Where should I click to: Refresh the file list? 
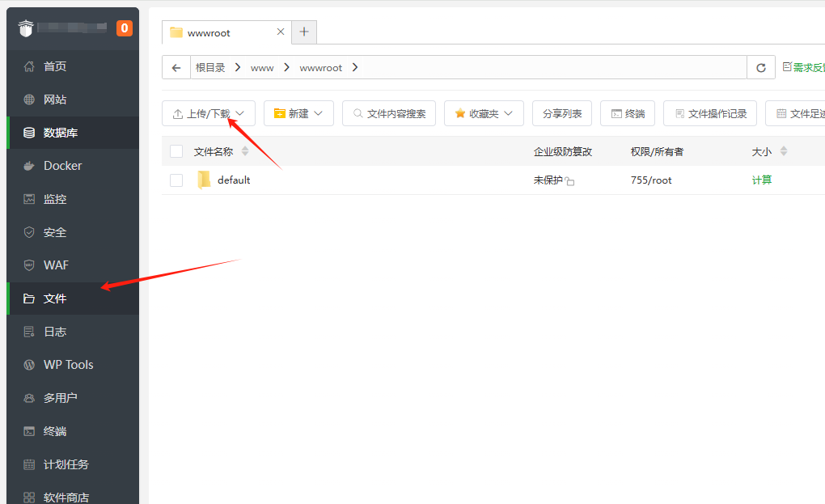[761, 67]
